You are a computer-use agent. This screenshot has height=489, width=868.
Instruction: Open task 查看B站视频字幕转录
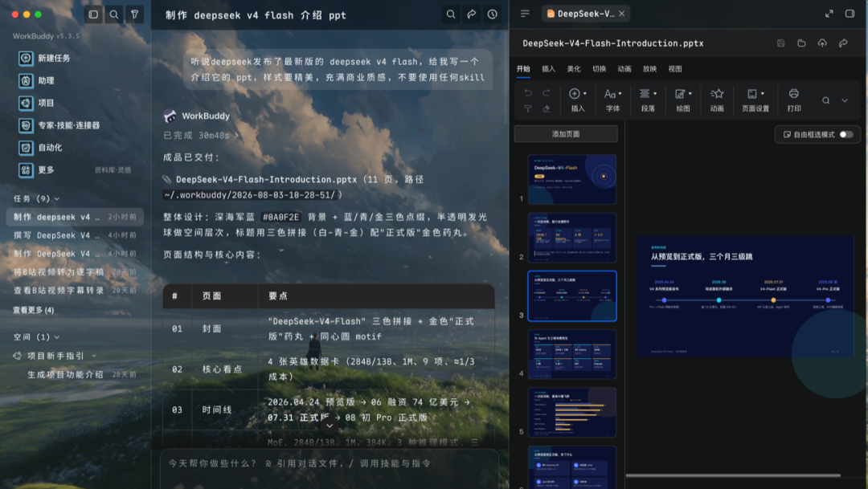75,290
